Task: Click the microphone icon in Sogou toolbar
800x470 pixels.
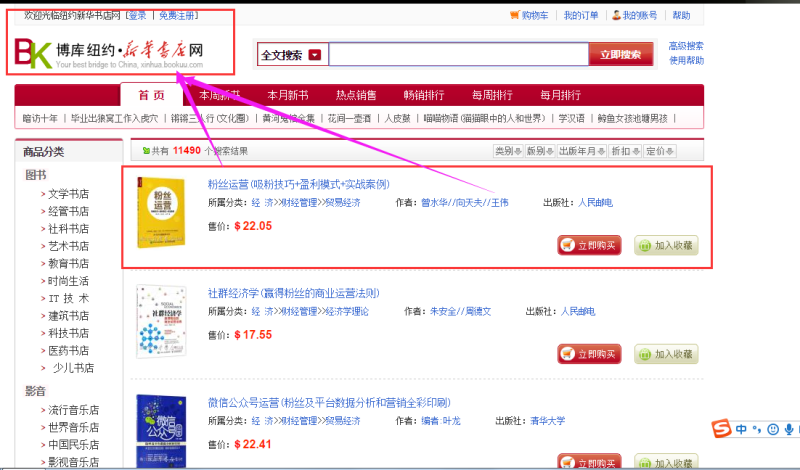Action: pos(789,429)
